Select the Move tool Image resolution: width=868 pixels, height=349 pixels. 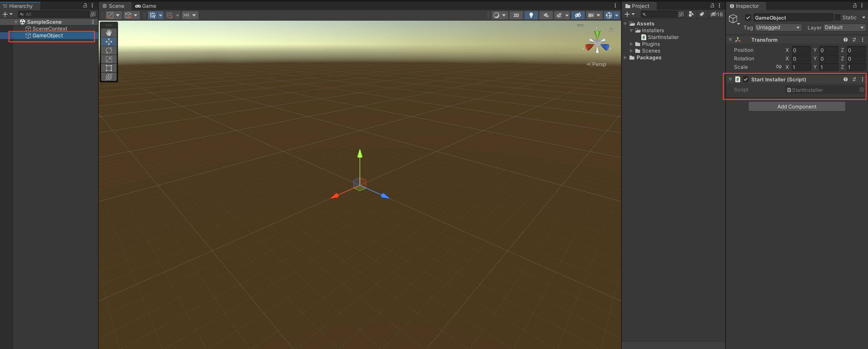tap(109, 41)
